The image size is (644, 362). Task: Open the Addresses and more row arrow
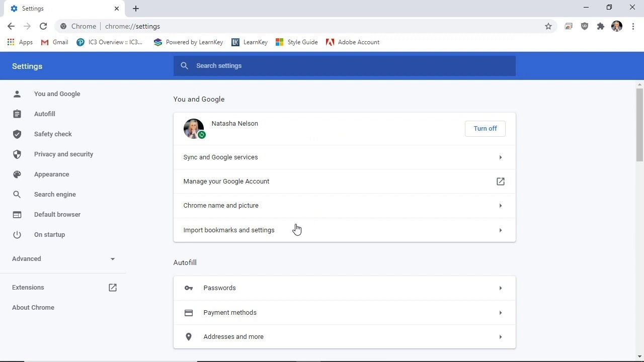[x=501, y=337]
